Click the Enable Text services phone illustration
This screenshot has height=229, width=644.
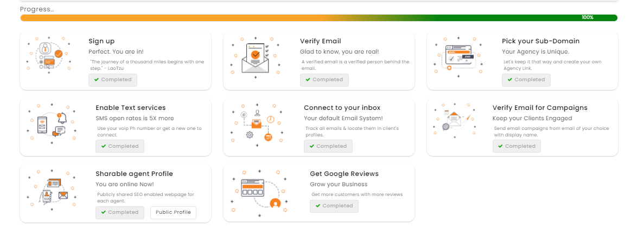coord(52,123)
